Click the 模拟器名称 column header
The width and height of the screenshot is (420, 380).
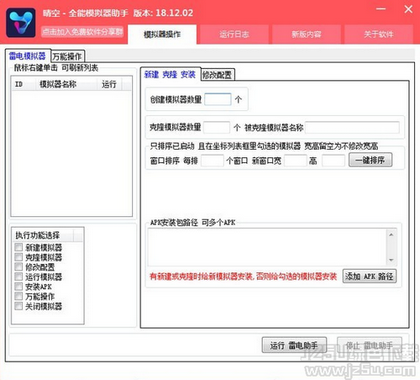pyautogui.click(x=66, y=84)
